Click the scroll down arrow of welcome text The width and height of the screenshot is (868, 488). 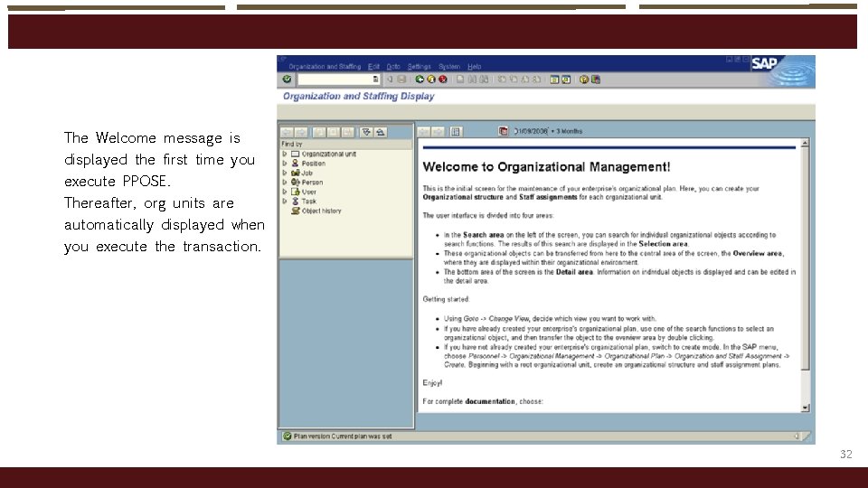pos(805,408)
